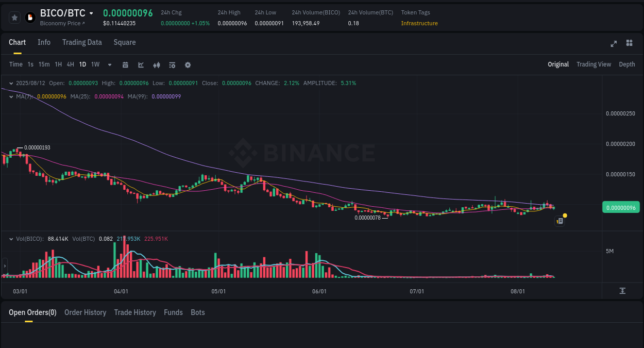Open the drawing tools line-chart icon

[x=141, y=64]
